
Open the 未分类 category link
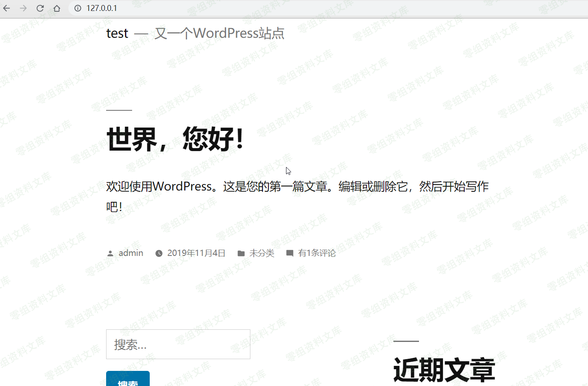pos(262,253)
